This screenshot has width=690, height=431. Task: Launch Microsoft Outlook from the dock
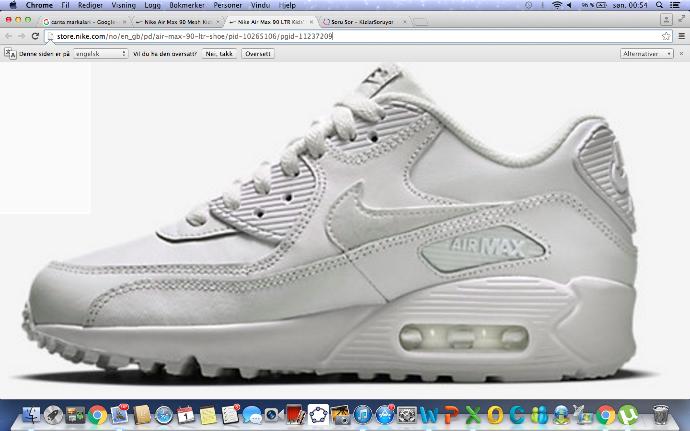click(x=495, y=415)
